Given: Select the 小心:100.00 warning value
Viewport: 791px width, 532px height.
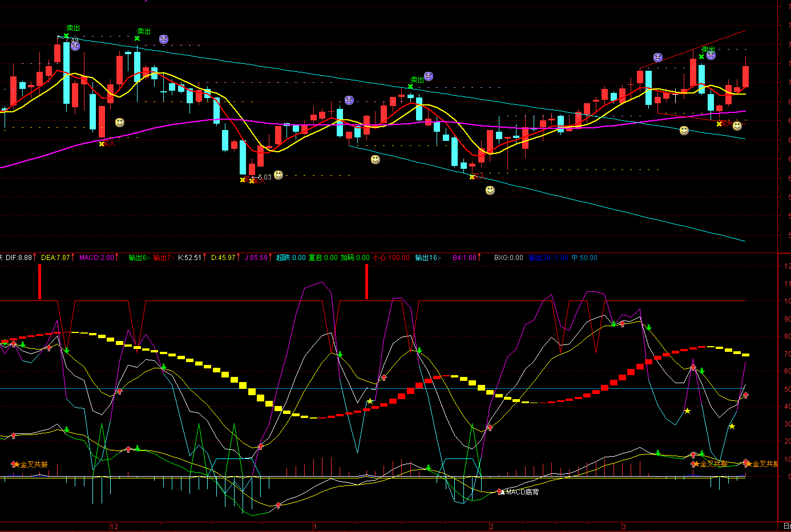Looking at the screenshot, I should [392, 258].
